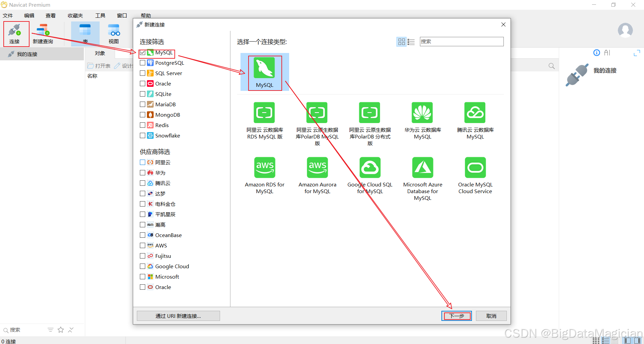This screenshot has width=644, height=344.
Task: Click the search magnifier in objects toolbar
Action: 551,66
